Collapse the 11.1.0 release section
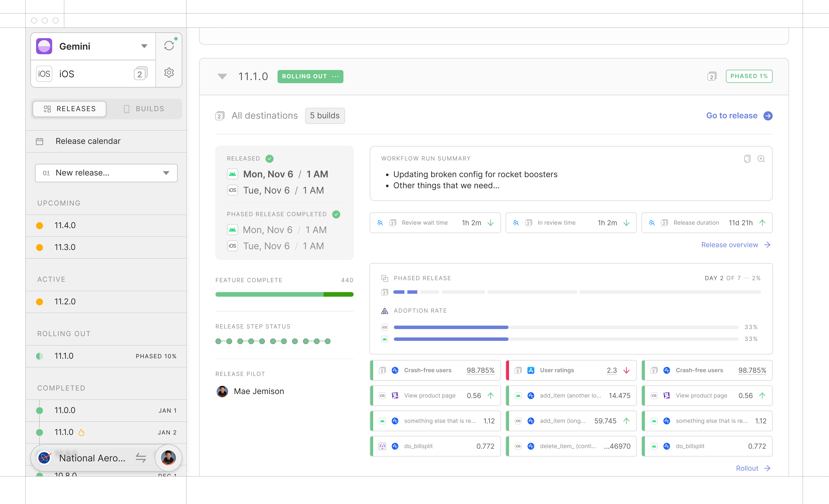Screen dimensions: 829x504 coord(222,76)
